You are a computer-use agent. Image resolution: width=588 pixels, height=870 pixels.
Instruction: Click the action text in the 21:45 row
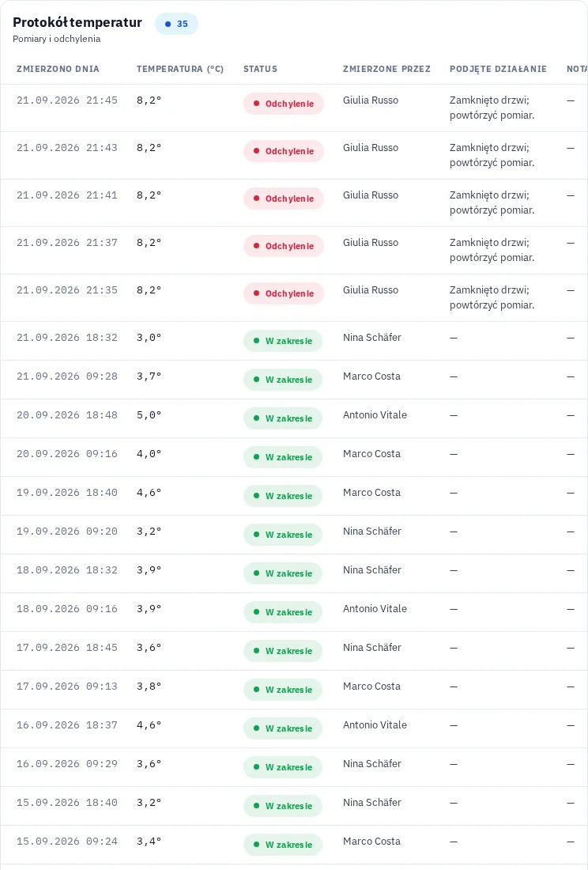(x=492, y=108)
